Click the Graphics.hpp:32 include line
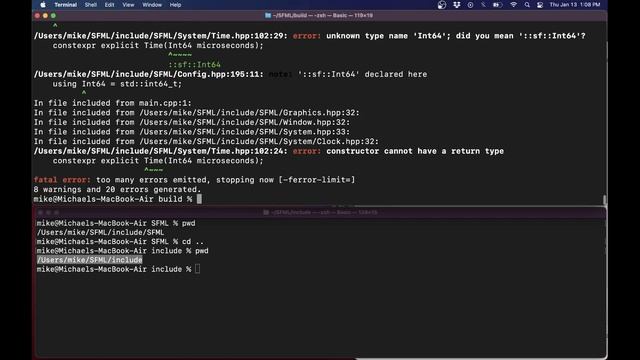 (197, 113)
